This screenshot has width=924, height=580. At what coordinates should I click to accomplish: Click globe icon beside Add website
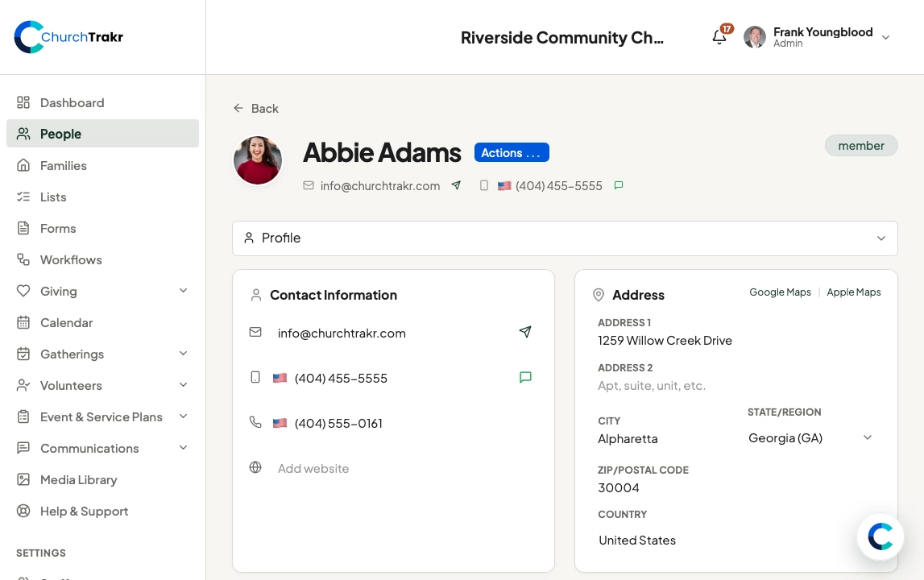(x=255, y=467)
